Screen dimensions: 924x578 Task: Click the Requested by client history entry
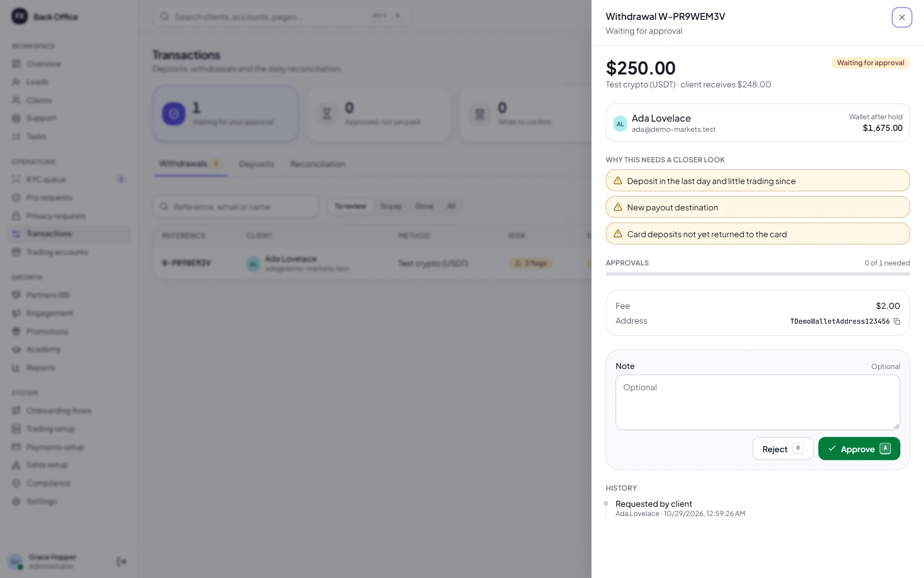(x=680, y=508)
